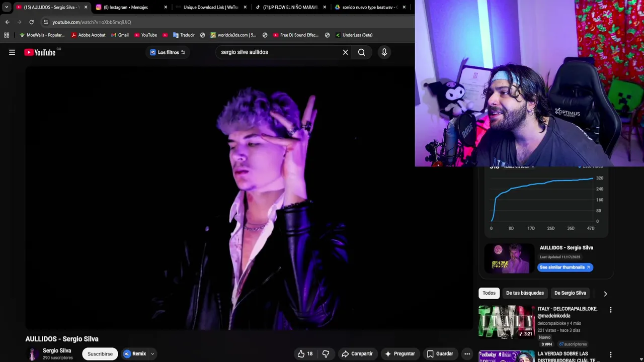The height and width of the screenshot is (362, 644).
Task: Select the De tus búsquedas chip
Action: [525, 293]
